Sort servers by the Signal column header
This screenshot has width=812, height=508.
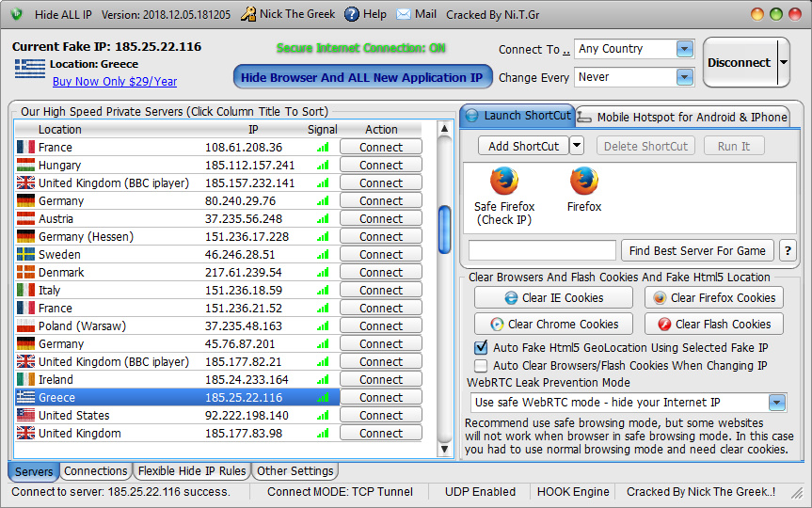[x=322, y=130]
